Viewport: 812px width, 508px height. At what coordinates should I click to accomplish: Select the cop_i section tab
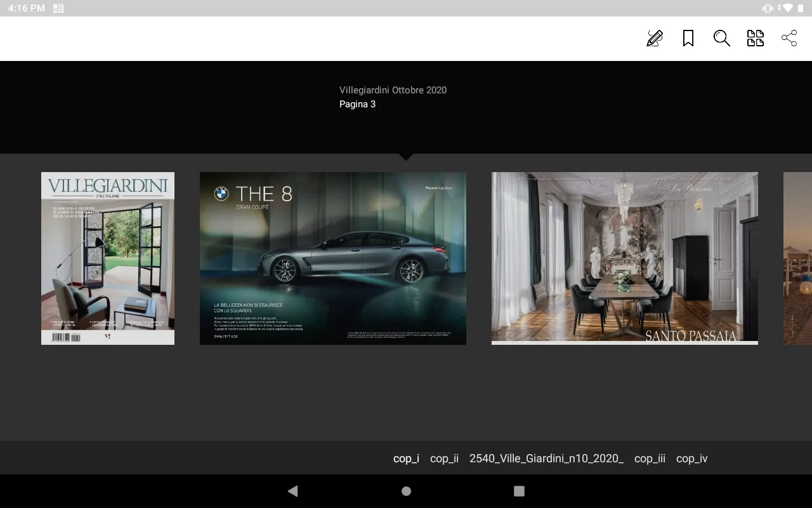[x=406, y=458]
